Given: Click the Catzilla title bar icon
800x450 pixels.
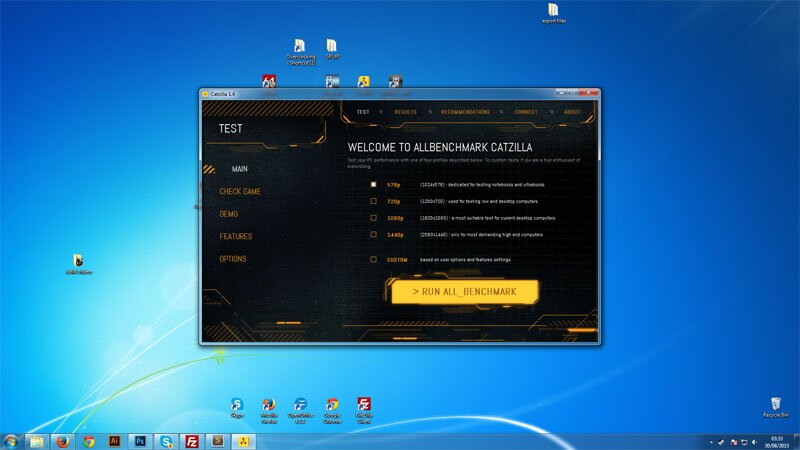Looking at the screenshot, I should [x=205, y=94].
